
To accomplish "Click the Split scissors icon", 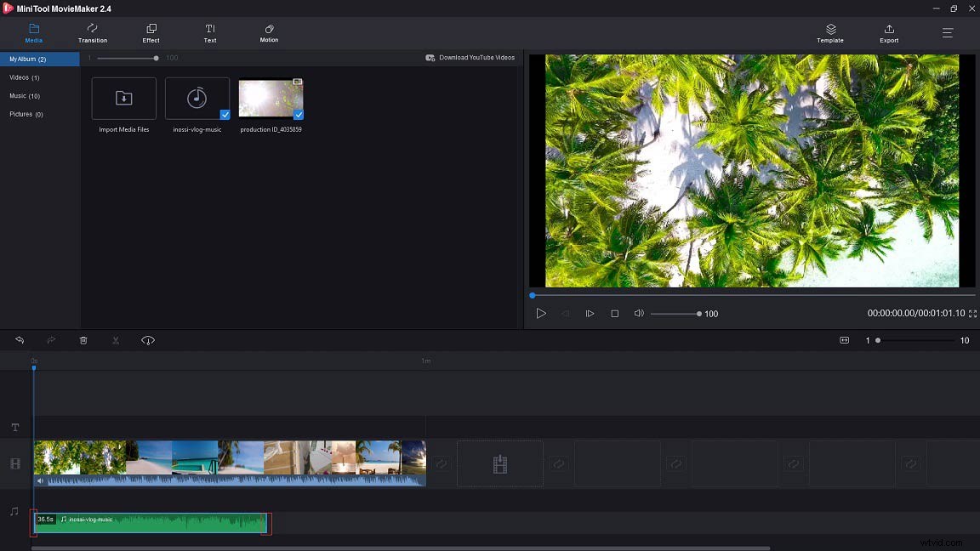I will pyautogui.click(x=115, y=340).
